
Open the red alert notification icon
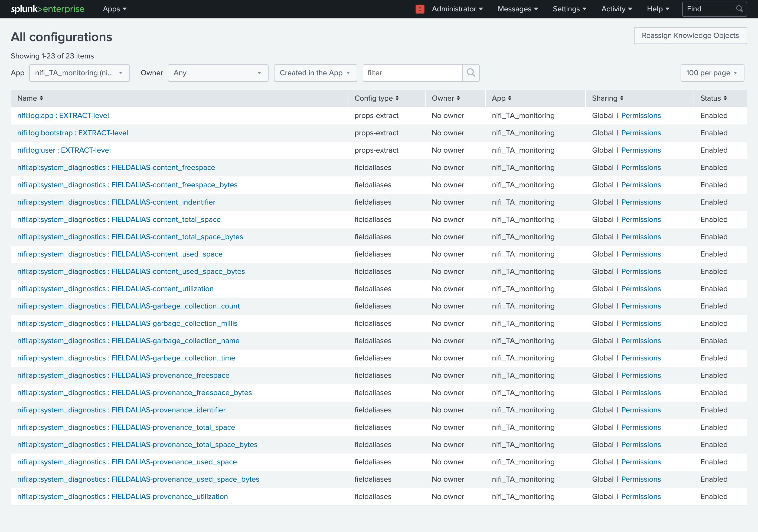[x=420, y=9]
